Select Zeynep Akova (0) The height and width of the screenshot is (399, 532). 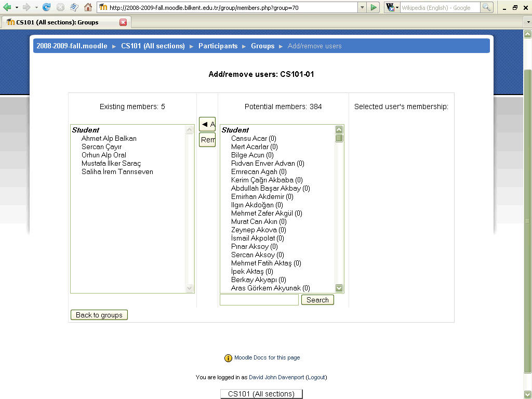[x=259, y=230]
